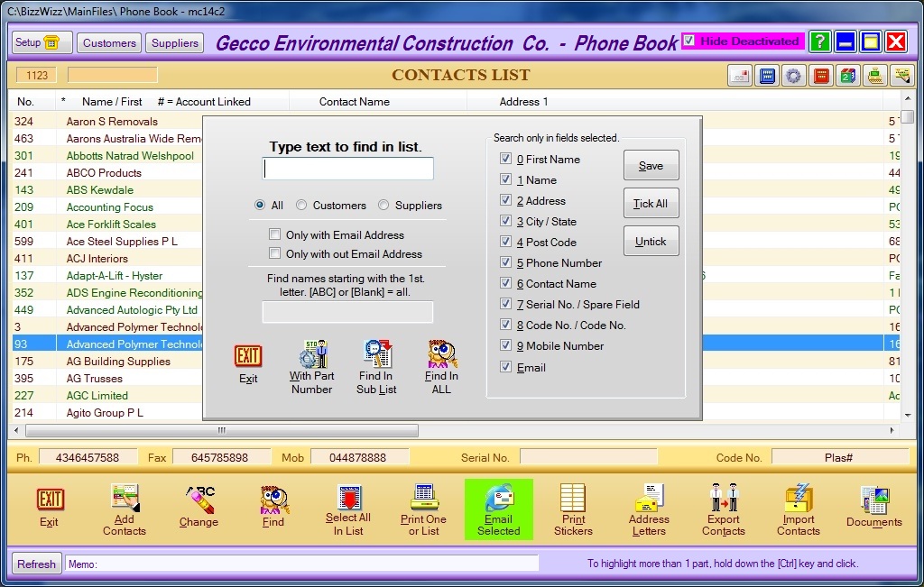Click Export Contacts icon
The image size is (924, 587).
point(724,509)
